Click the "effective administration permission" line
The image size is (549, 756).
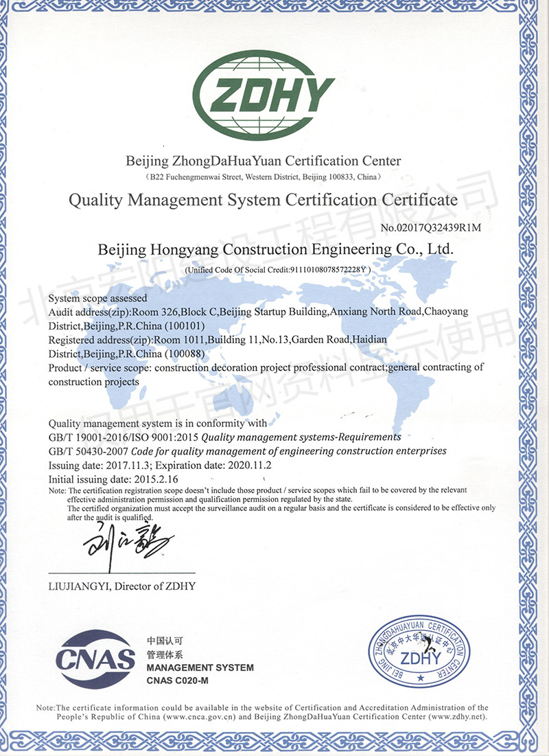click(210, 499)
